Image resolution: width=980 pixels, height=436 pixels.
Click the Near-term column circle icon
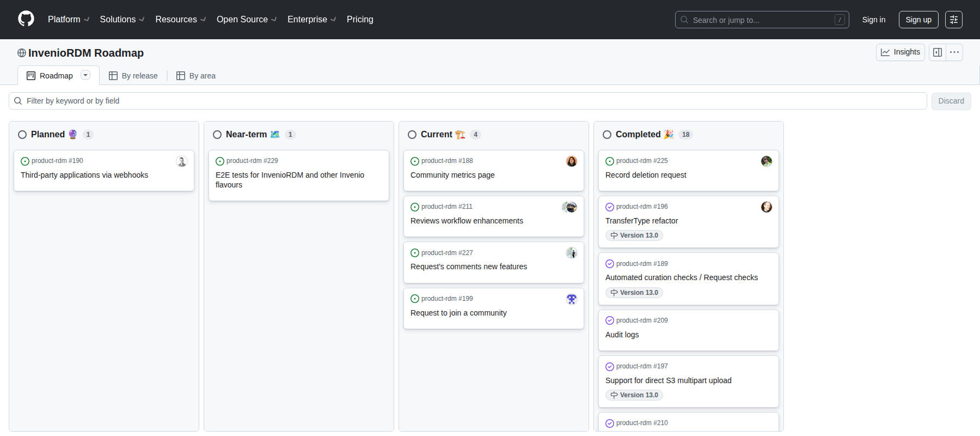(217, 135)
